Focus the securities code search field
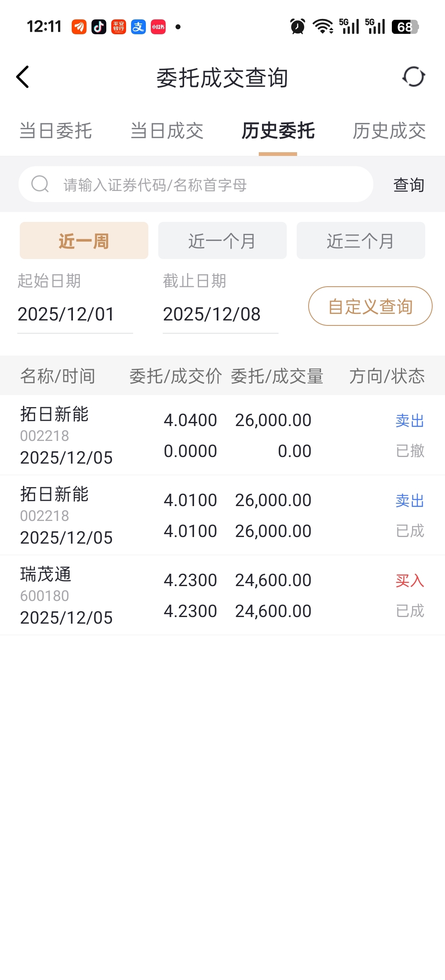This screenshot has height=980, width=445. click(196, 184)
